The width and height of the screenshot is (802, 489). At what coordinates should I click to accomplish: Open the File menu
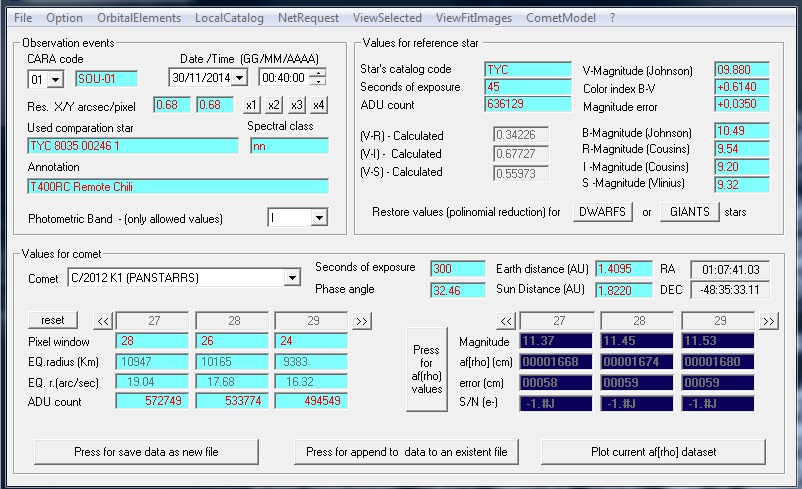click(x=23, y=18)
